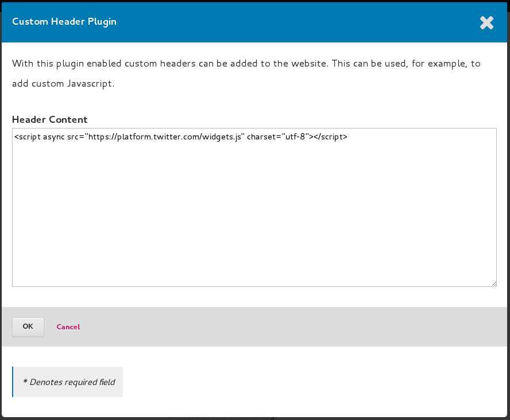Click the Custom Header Plugin title text
510x420 pixels.
pyautogui.click(x=64, y=22)
